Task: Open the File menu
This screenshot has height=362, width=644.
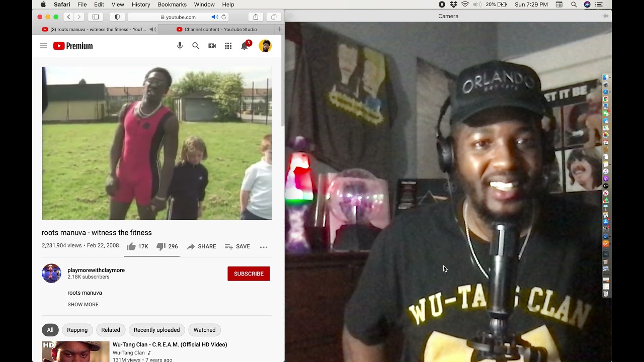Action: [x=82, y=5]
